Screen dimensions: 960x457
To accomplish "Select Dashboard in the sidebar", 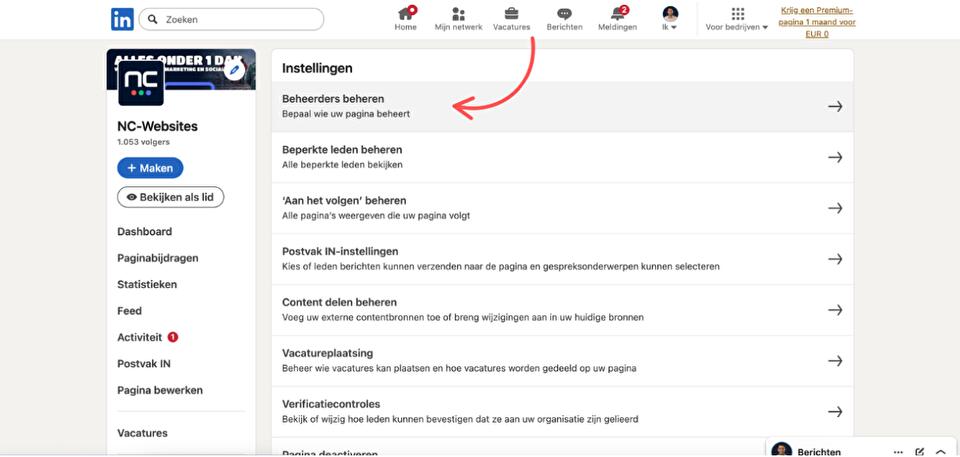I will point(144,232).
